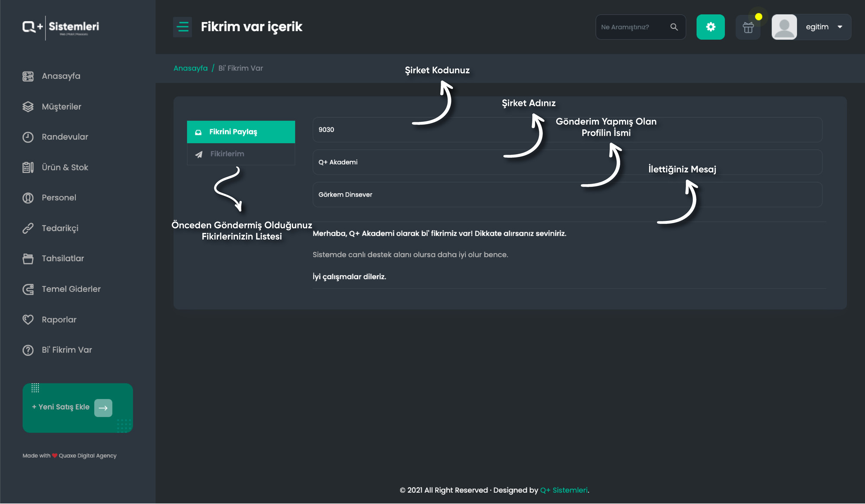
Task: Click the search magnifier icon
Action: pyautogui.click(x=674, y=27)
